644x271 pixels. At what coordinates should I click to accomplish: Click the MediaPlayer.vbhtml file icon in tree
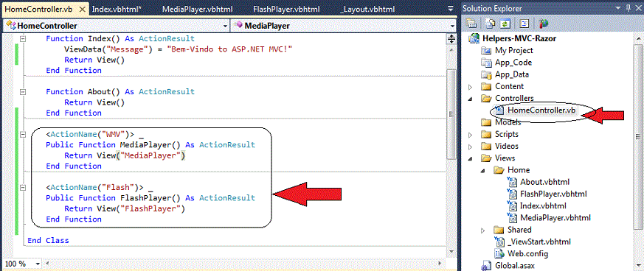coord(512,218)
